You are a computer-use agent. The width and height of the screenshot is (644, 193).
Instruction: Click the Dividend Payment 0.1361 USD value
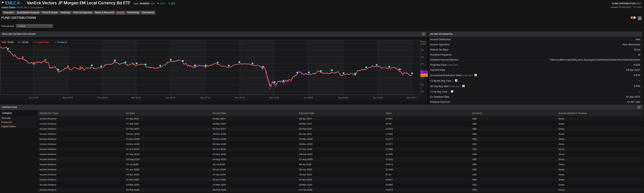[x=634, y=102]
